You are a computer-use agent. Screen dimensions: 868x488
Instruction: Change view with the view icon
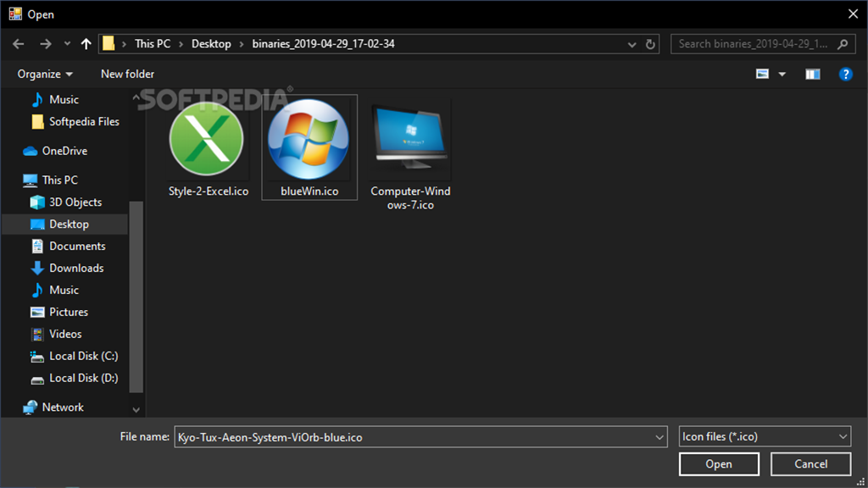762,75
